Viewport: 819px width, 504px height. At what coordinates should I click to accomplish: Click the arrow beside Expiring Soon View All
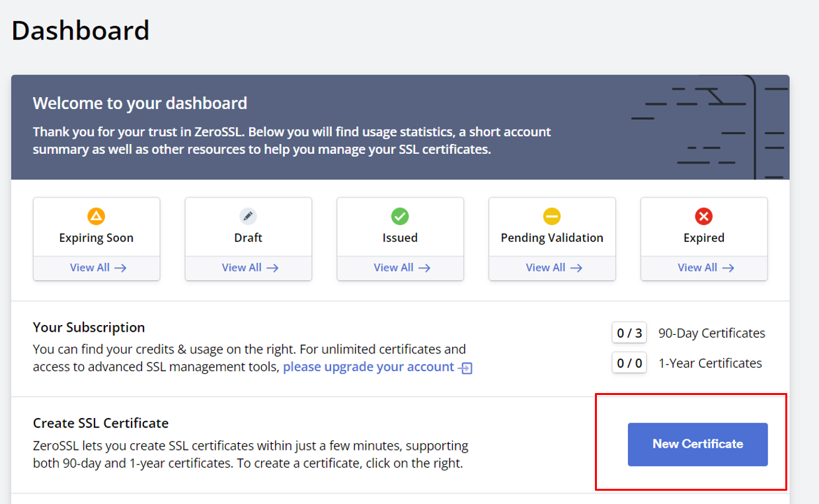coord(120,268)
